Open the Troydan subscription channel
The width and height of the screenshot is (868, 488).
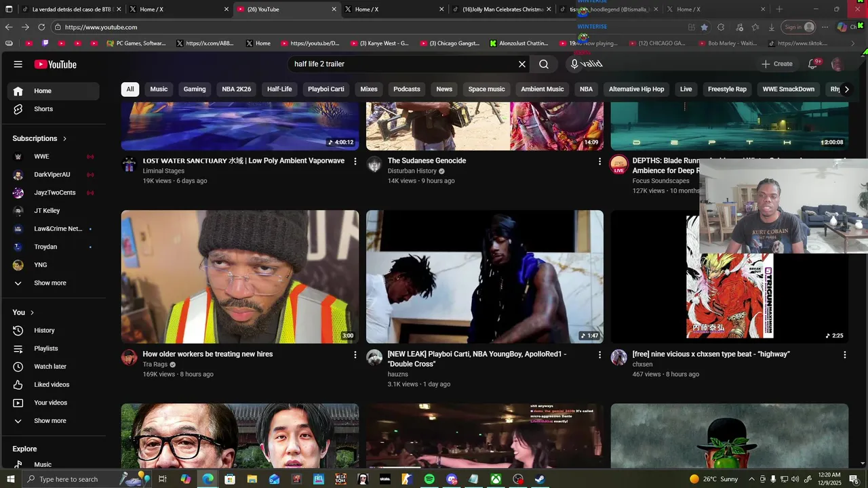[x=52, y=247]
